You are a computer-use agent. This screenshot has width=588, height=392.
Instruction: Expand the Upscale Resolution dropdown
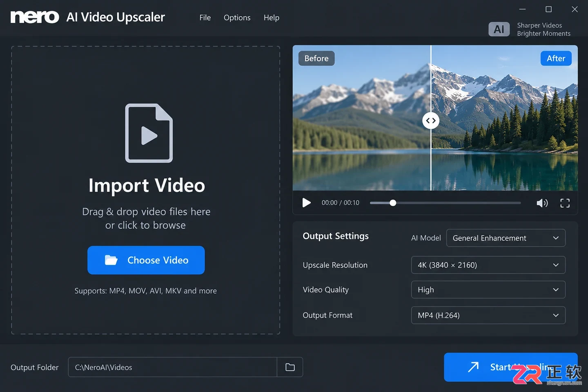tap(488, 265)
